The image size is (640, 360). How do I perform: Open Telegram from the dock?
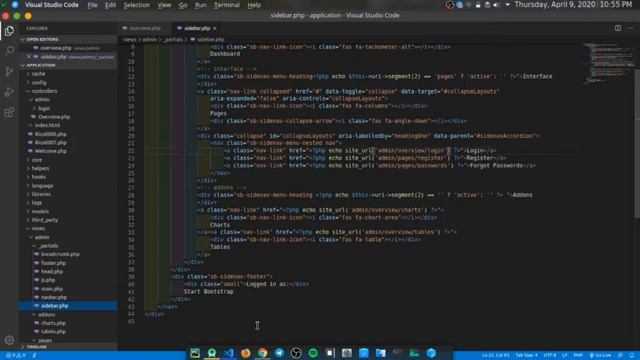279,353
